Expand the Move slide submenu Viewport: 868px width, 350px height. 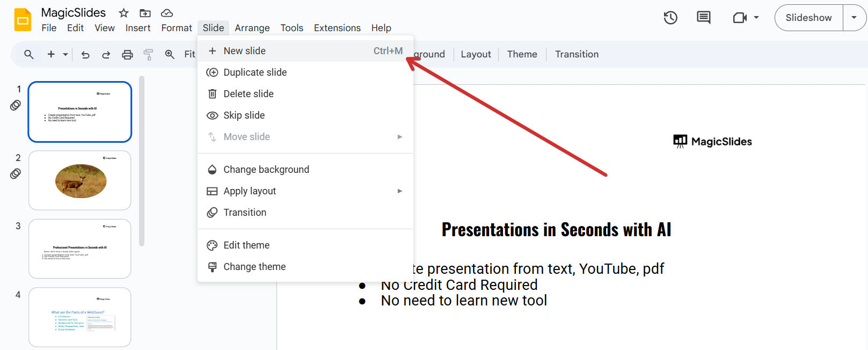point(305,137)
